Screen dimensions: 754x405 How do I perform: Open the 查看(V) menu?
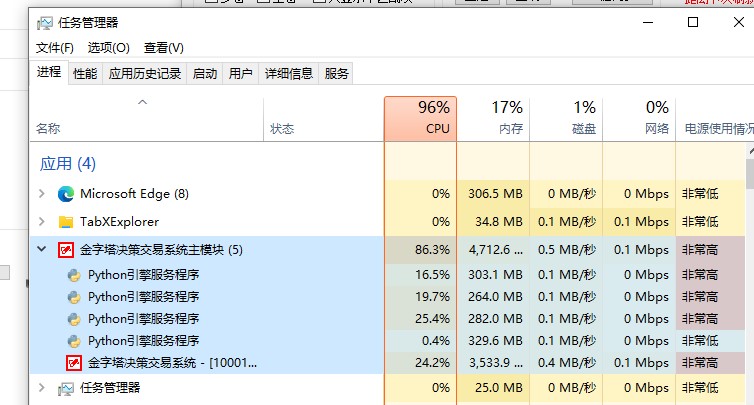[x=163, y=48]
